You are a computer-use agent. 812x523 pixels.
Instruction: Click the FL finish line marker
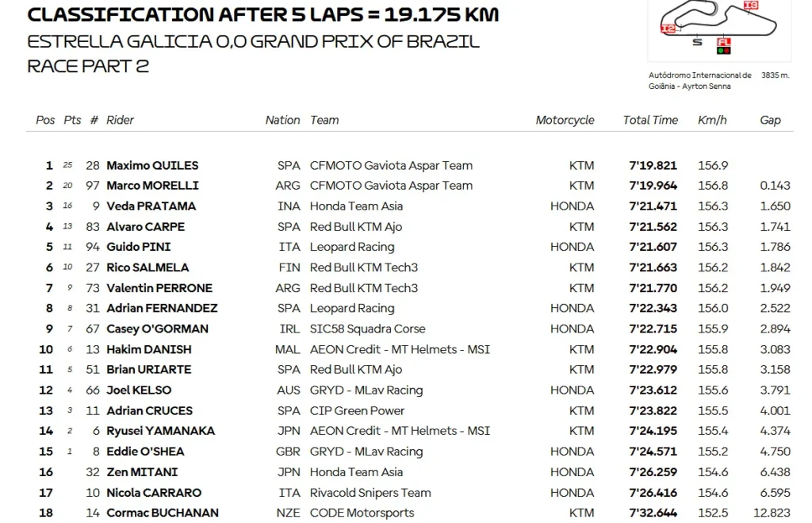click(x=723, y=41)
